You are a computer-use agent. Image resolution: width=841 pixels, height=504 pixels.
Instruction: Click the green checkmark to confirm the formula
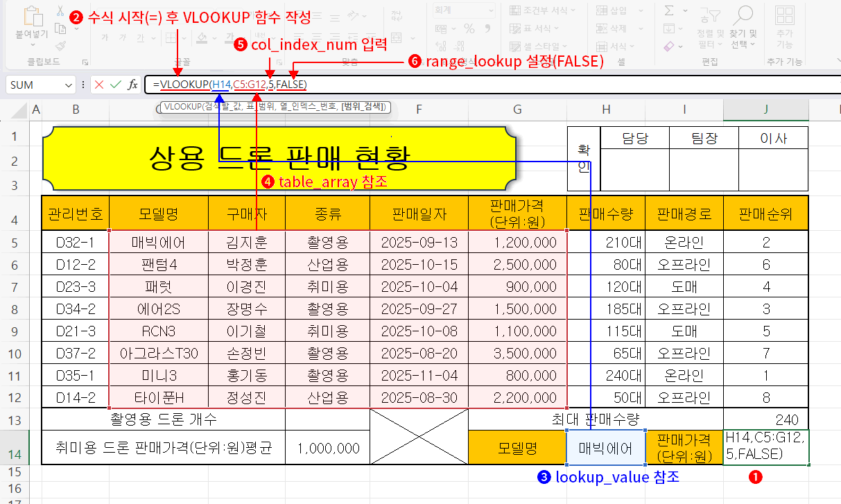pos(117,84)
